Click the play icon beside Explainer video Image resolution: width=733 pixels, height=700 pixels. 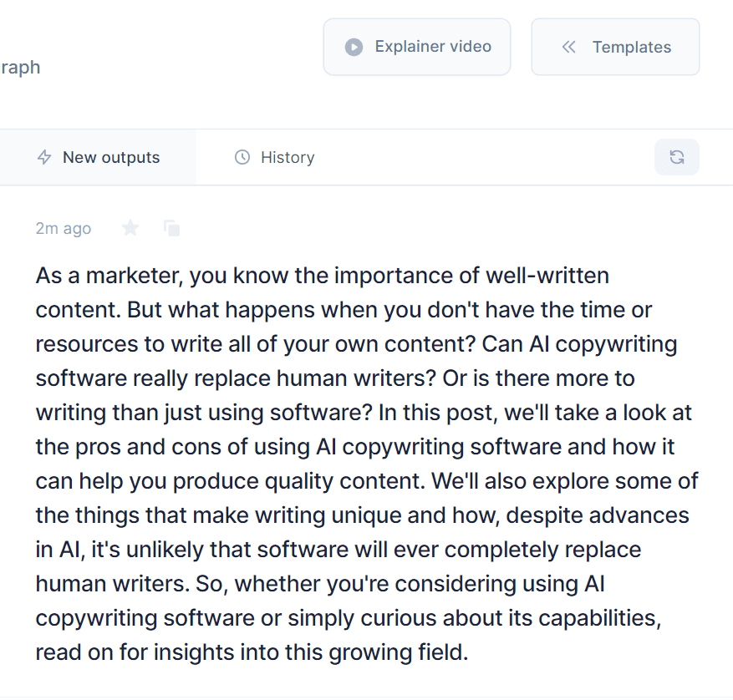(x=354, y=48)
